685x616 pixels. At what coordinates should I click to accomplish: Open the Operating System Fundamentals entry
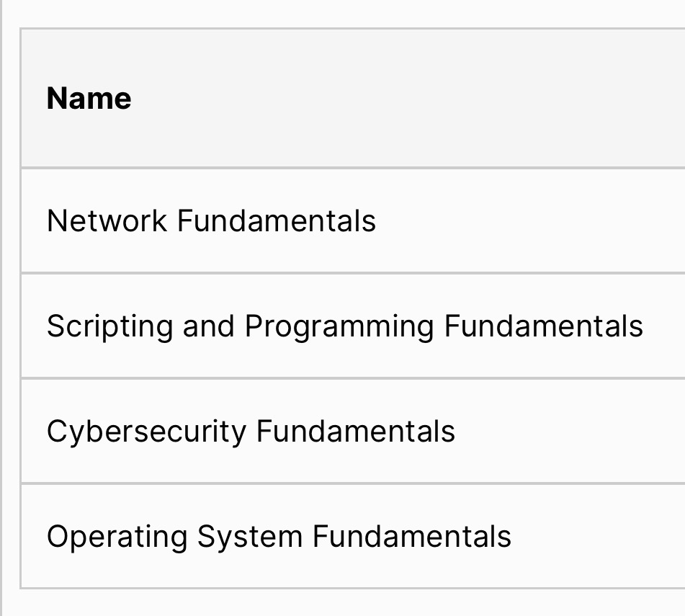pyautogui.click(x=279, y=537)
